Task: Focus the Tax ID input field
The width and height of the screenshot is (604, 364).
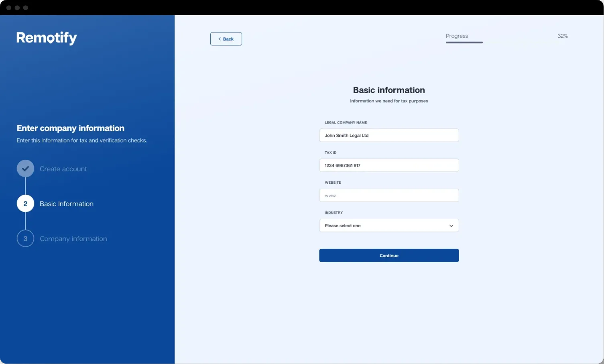Action: (388, 165)
